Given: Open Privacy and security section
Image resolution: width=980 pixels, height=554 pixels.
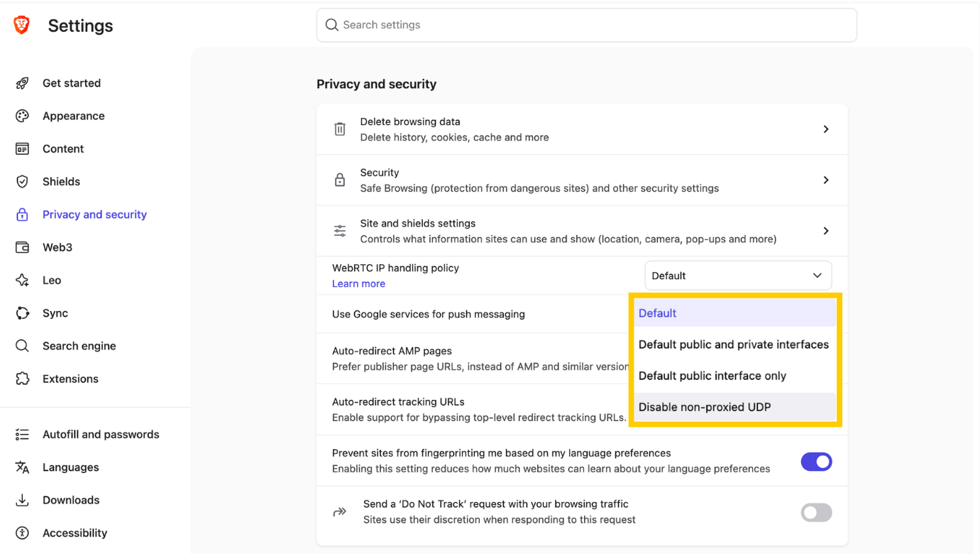Looking at the screenshot, I should coord(94,214).
